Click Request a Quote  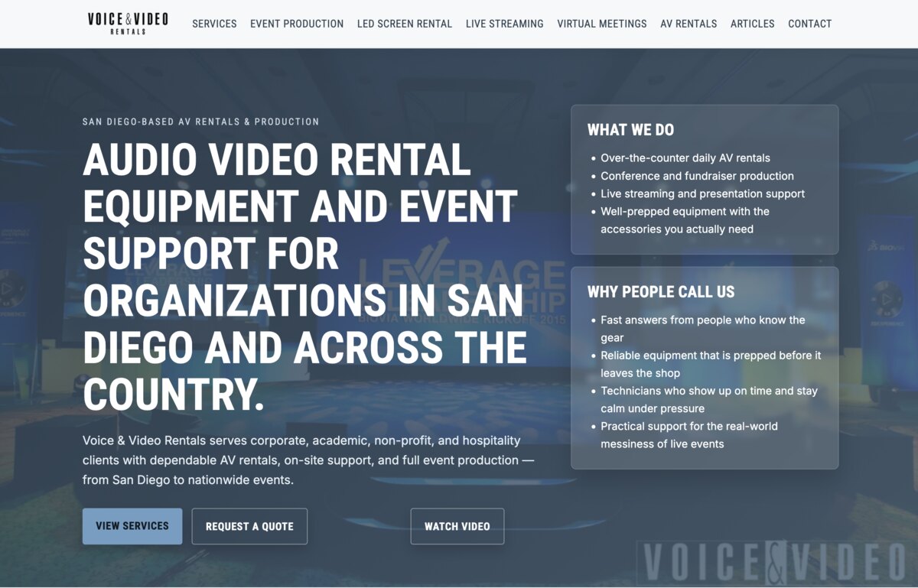(249, 526)
